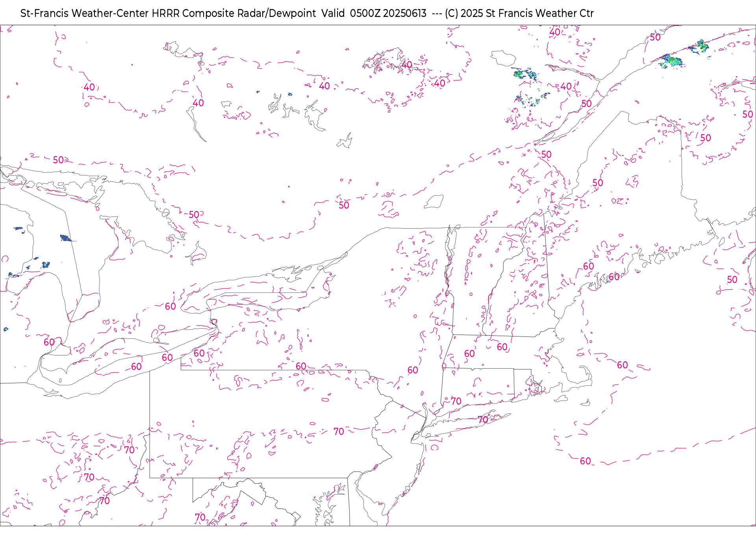The height and width of the screenshot is (551, 756).
Task: Click the 50 label north of Lake Superior at left edge
Action: (x=59, y=160)
